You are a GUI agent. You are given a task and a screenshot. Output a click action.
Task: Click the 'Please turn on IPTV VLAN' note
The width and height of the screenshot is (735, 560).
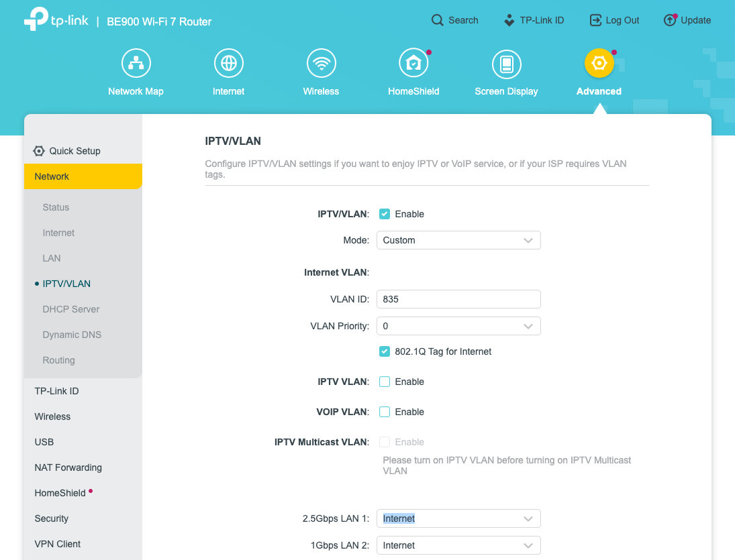click(x=507, y=465)
